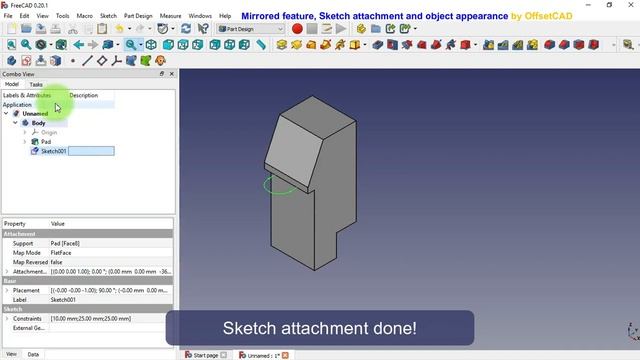Click the MultiTransform icon

tap(533, 44)
